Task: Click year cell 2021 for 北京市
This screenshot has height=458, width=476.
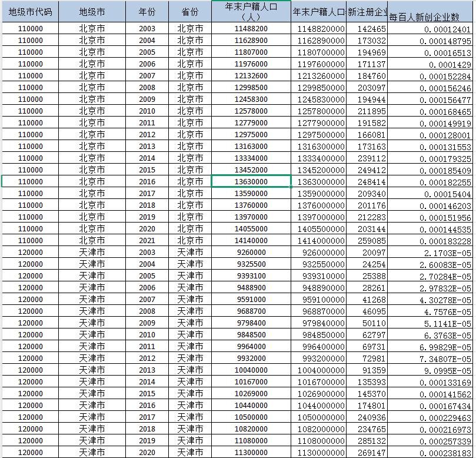Action: pos(147,241)
